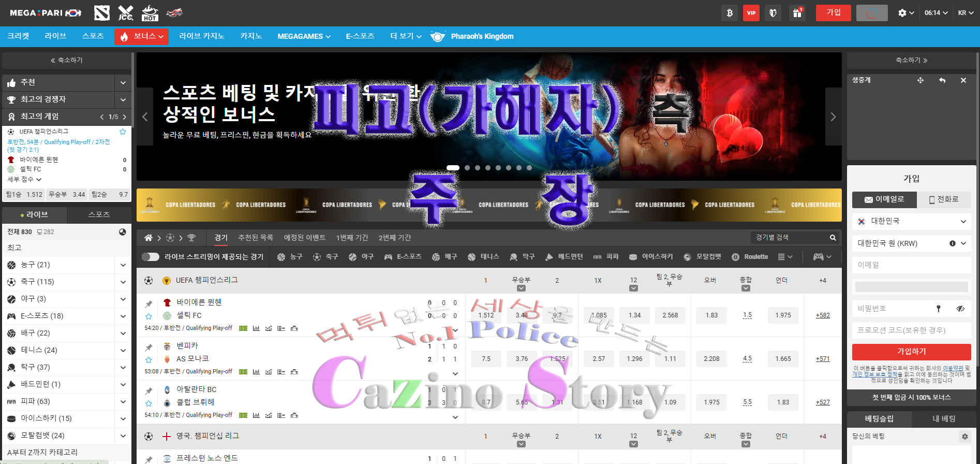Viewport: 980px width, 464px height.
Task: Open the KR language dropdown
Action: [966, 13]
